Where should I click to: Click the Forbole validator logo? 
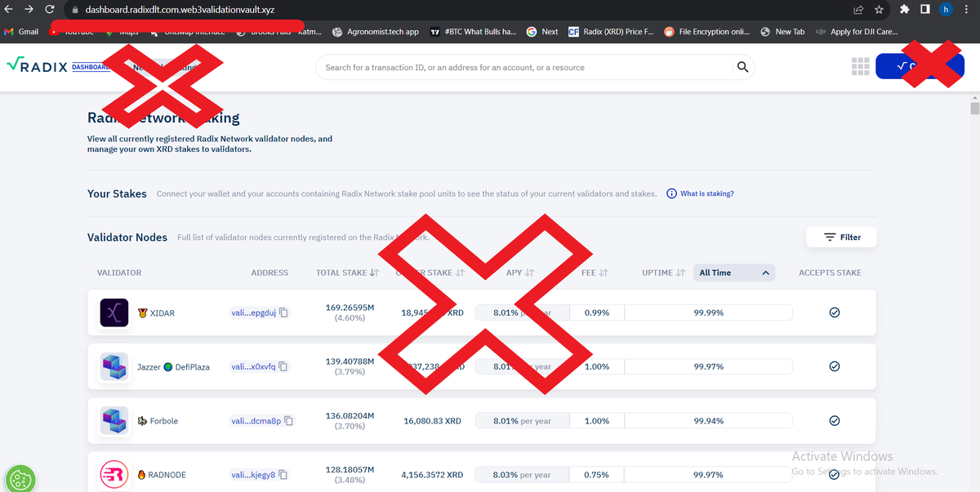pos(114,421)
